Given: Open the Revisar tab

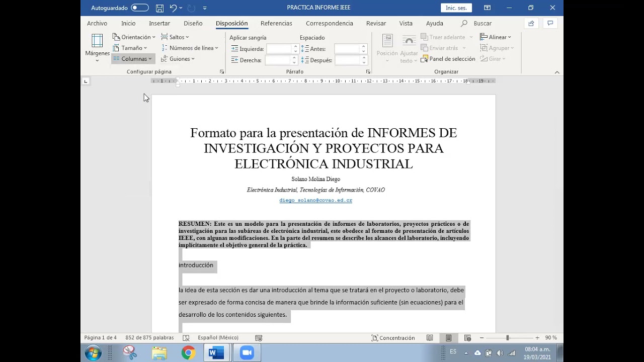Looking at the screenshot, I should (x=376, y=23).
